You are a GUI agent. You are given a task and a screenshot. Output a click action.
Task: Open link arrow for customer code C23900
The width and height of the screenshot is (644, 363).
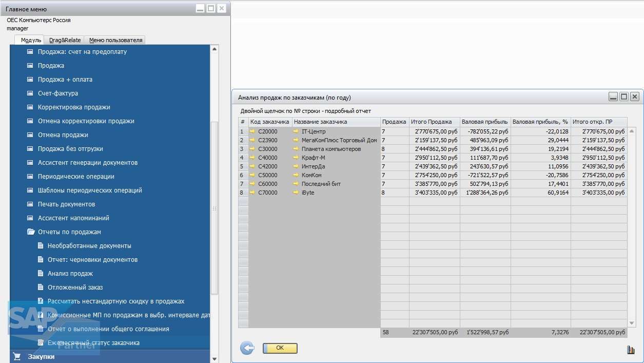point(252,140)
